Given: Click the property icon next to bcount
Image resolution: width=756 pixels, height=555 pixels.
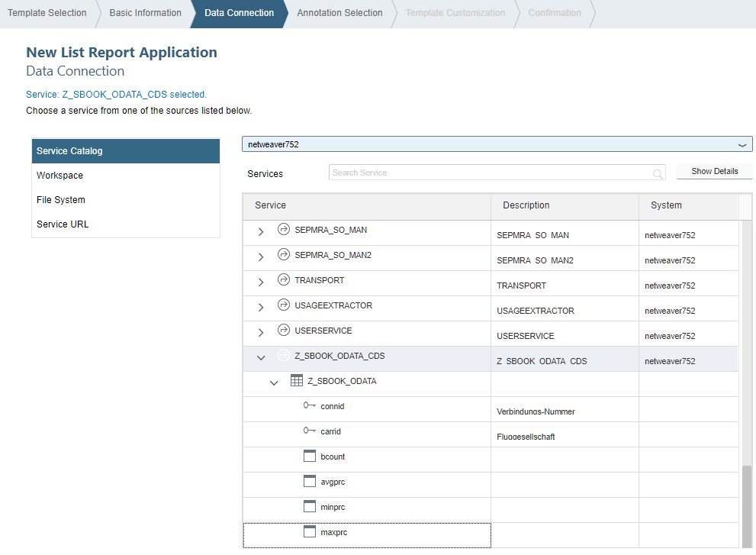Looking at the screenshot, I should pyautogui.click(x=310, y=457).
